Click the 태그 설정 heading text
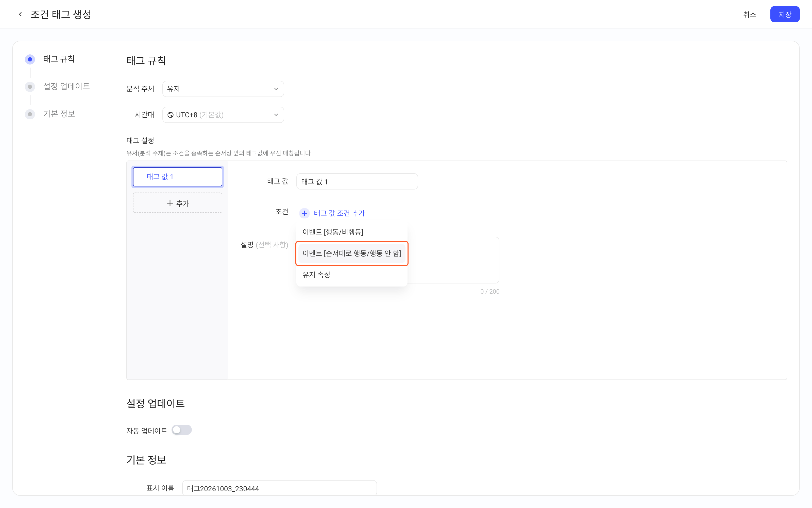 coord(140,140)
